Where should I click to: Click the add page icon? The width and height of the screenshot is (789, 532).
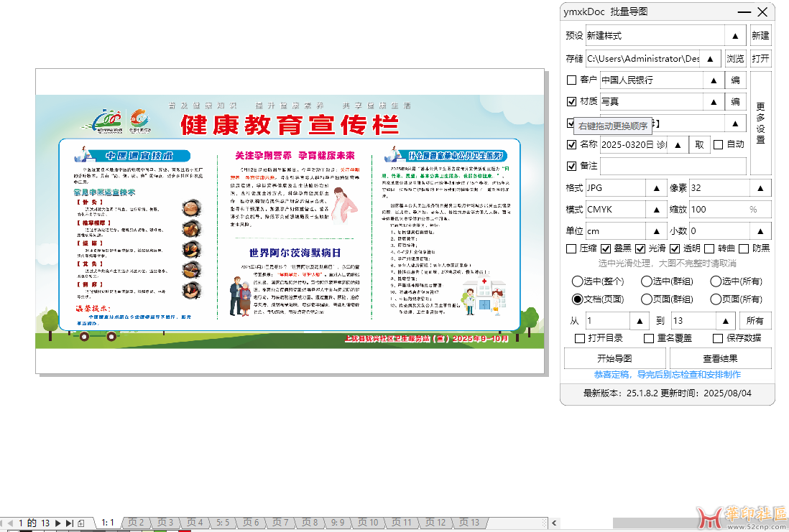(81, 523)
